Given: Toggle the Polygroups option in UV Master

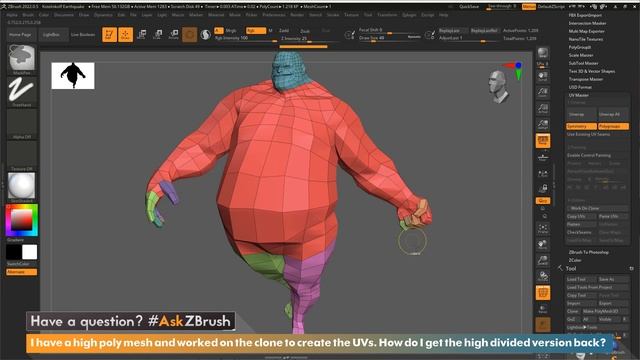Looking at the screenshot, I should click(x=613, y=127).
